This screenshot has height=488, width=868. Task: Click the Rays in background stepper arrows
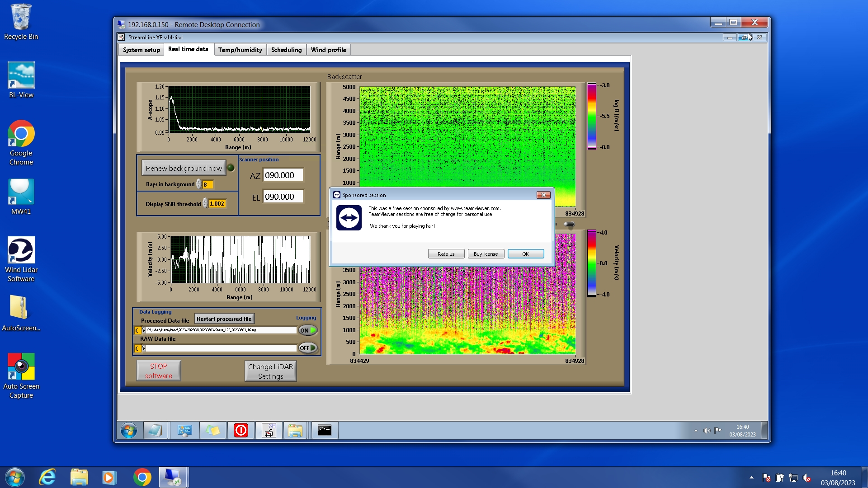[198, 184]
